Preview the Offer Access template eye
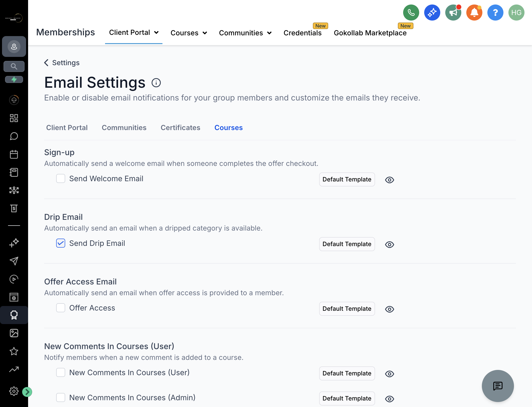 [x=389, y=309]
